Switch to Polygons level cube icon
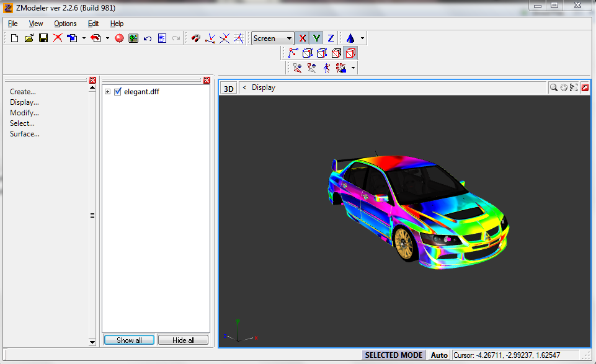Image resolution: width=596 pixels, height=364 pixels. [336, 53]
